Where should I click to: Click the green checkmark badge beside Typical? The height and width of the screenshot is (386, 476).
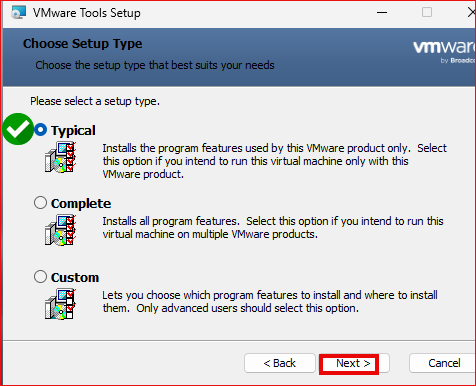coord(18,129)
